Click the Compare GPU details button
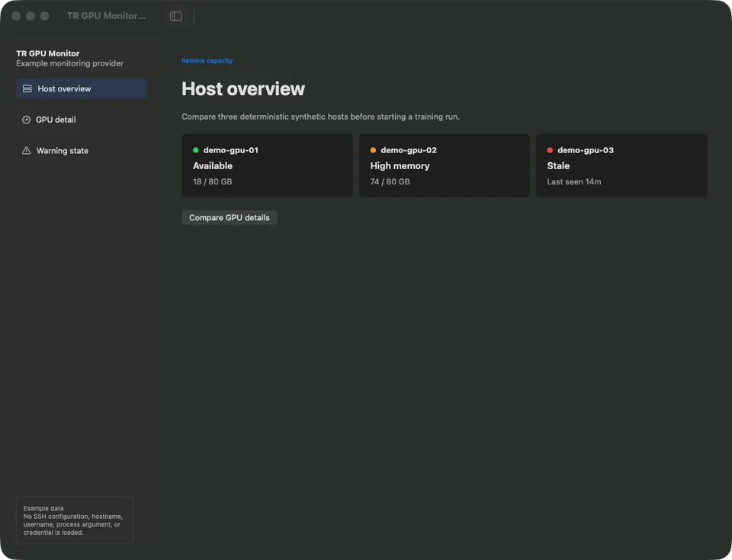This screenshot has height=560, width=732. pyautogui.click(x=230, y=218)
